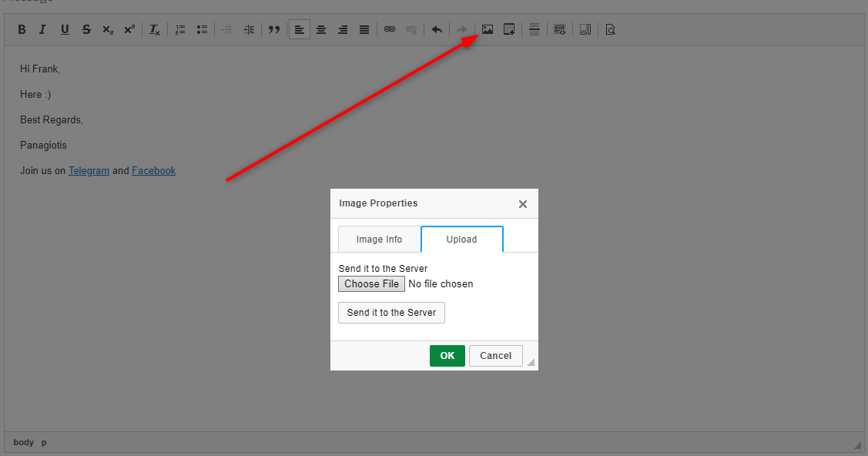Click the remove format icon

click(155, 29)
